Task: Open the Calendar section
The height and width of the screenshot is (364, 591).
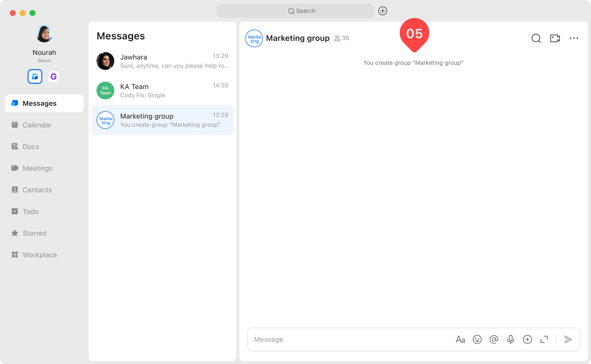Action: coord(37,125)
